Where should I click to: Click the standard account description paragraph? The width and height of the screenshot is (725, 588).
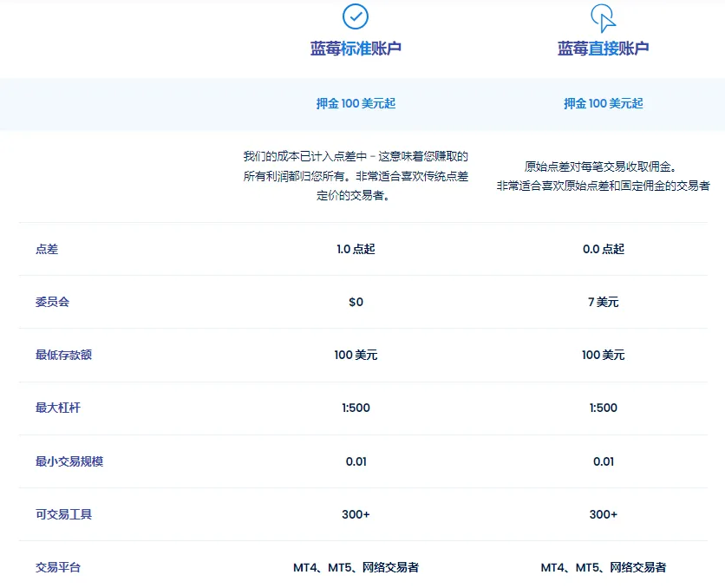(x=356, y=176)
